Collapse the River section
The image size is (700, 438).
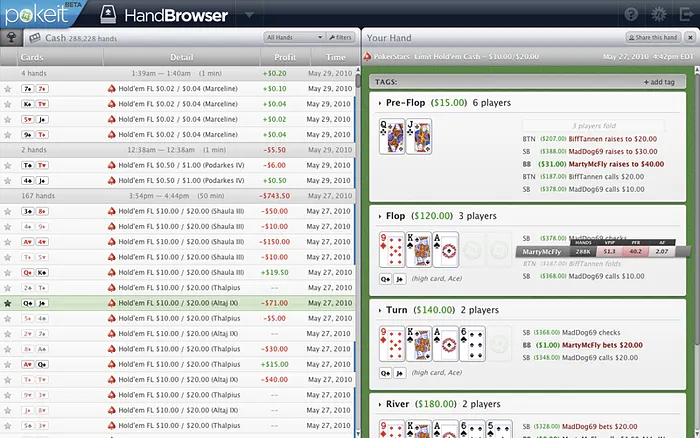pos(380,405)
